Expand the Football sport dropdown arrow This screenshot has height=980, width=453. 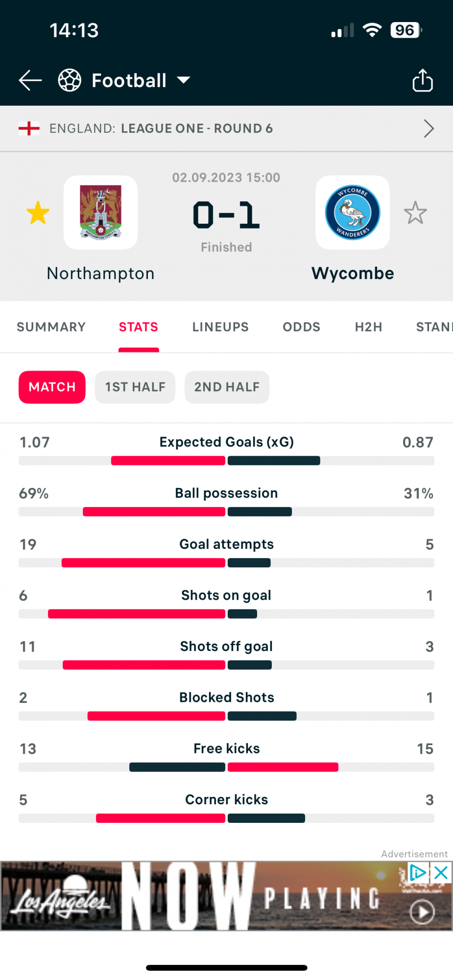[184, 80]
